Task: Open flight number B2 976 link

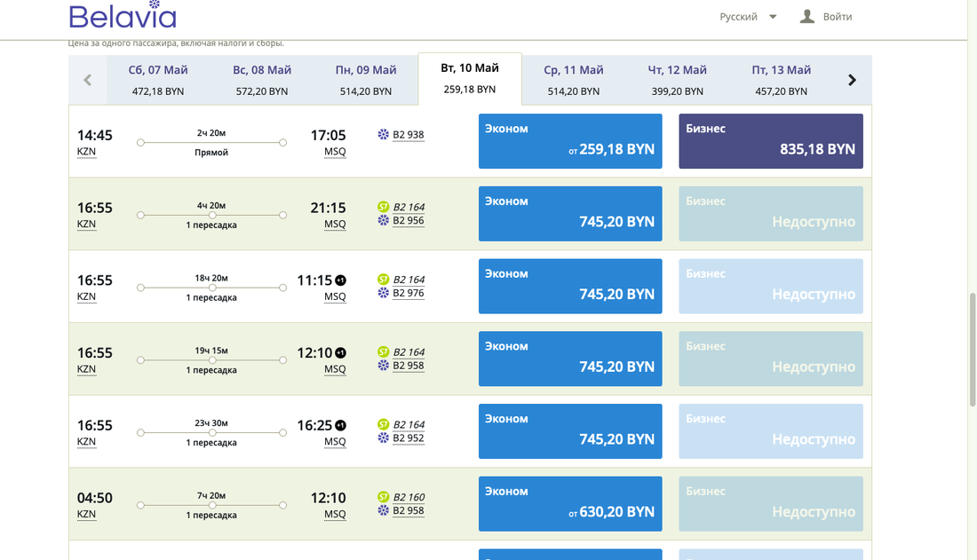Action: tap(409, 293)
